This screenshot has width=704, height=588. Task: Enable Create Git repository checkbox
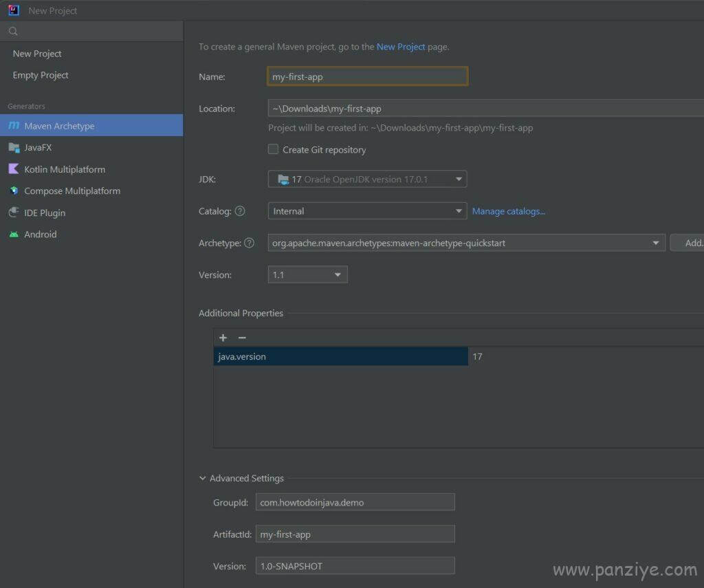point(273,149)
